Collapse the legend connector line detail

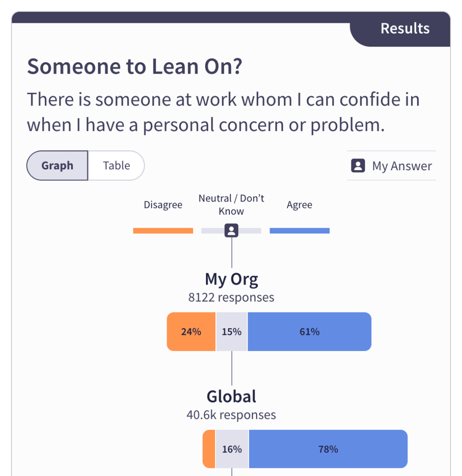click(x=231, y=254)
